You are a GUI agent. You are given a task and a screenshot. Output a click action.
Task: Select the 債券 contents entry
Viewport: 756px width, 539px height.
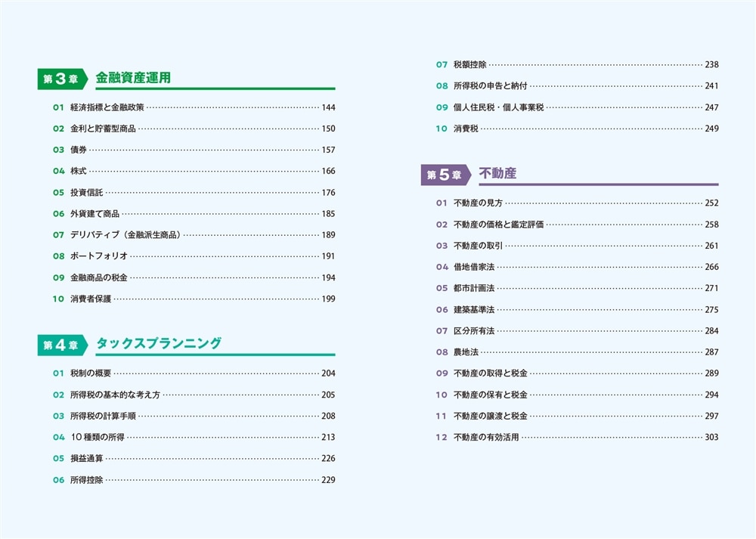(x=78, y=150)
